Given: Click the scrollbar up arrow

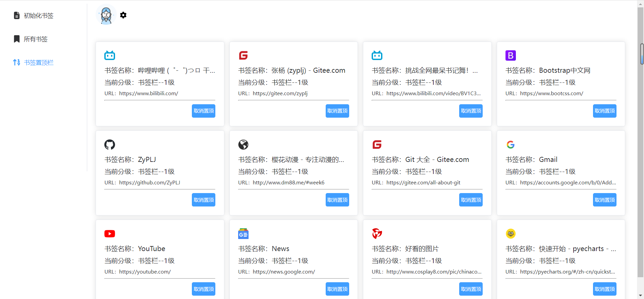Looking at the screenshot, I should (641, 4).
